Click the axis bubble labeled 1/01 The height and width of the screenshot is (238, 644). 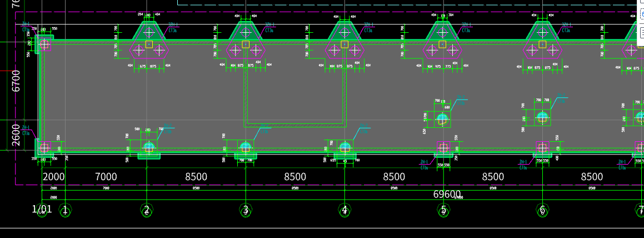pos(42,211)
